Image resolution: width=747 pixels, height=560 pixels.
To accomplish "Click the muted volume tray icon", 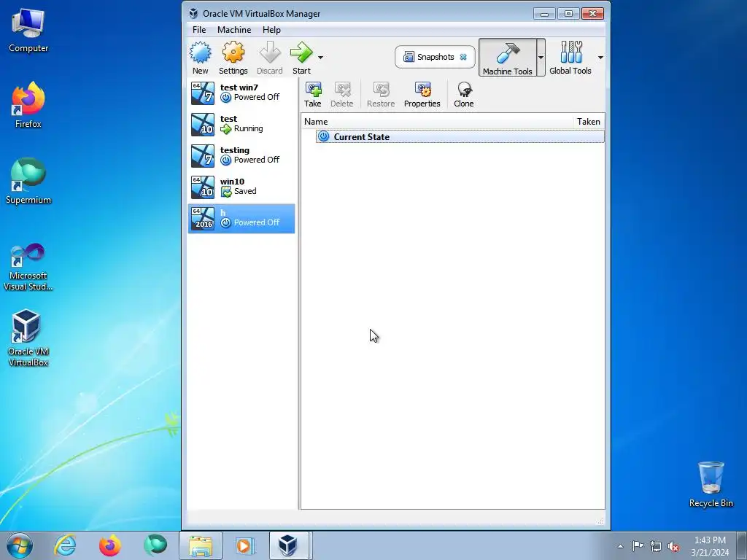I will 673,546.
